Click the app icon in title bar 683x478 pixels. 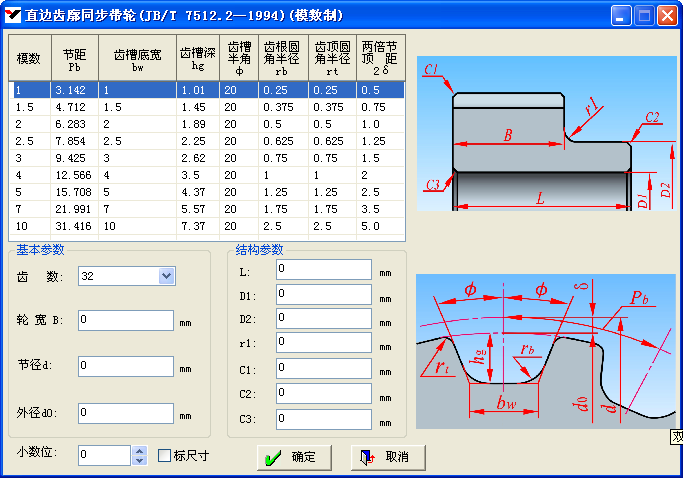coord(14,16)
